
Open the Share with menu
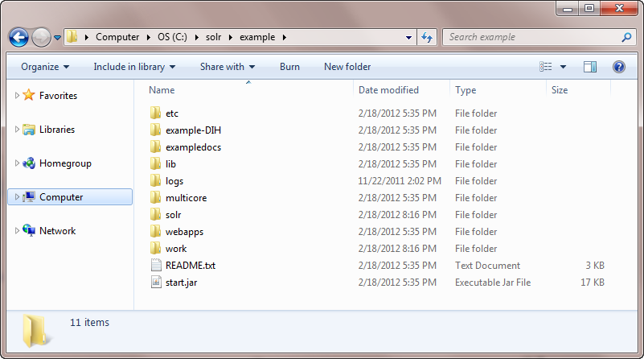(227, 67)
